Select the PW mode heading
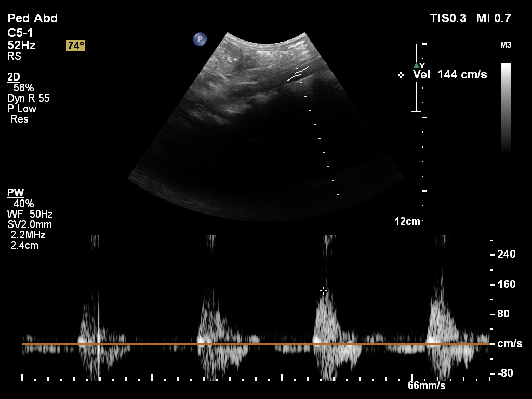This screenshot has height=399, width=532. point(16,193)
